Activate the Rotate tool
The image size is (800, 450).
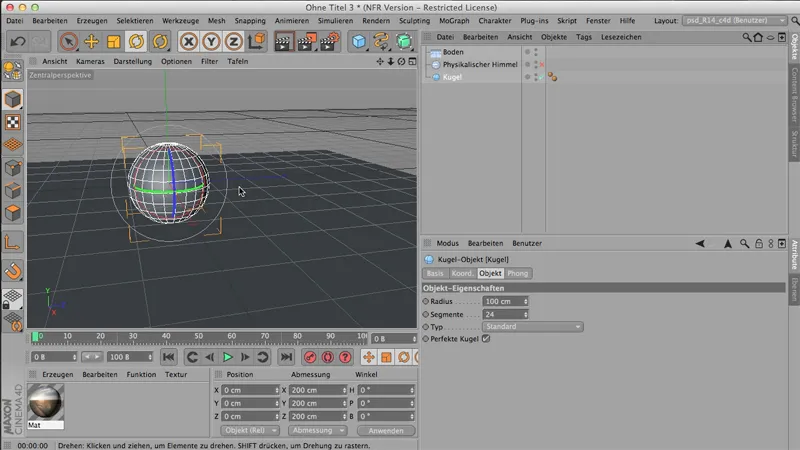point(136,41)
